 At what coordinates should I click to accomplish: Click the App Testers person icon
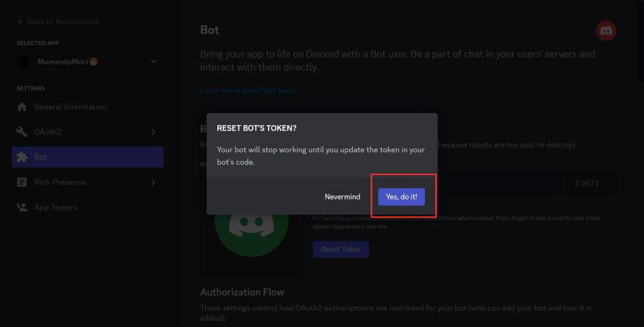[x=22, y=208]
